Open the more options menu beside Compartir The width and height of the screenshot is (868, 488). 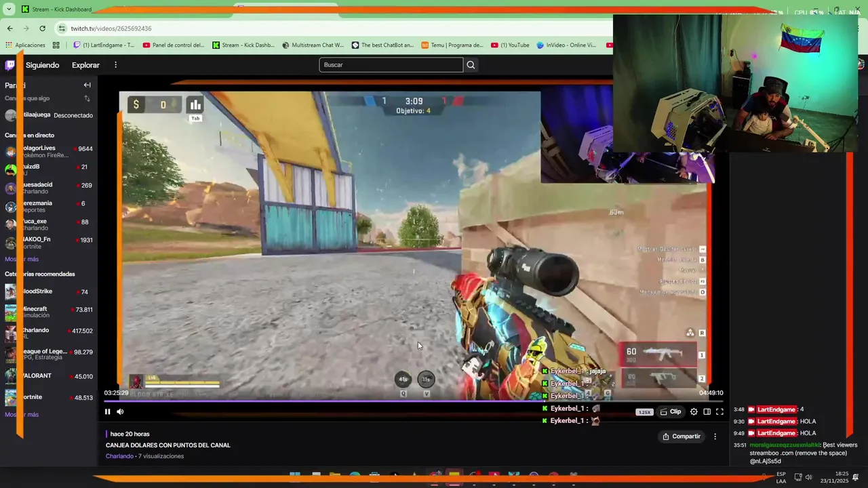715,436
